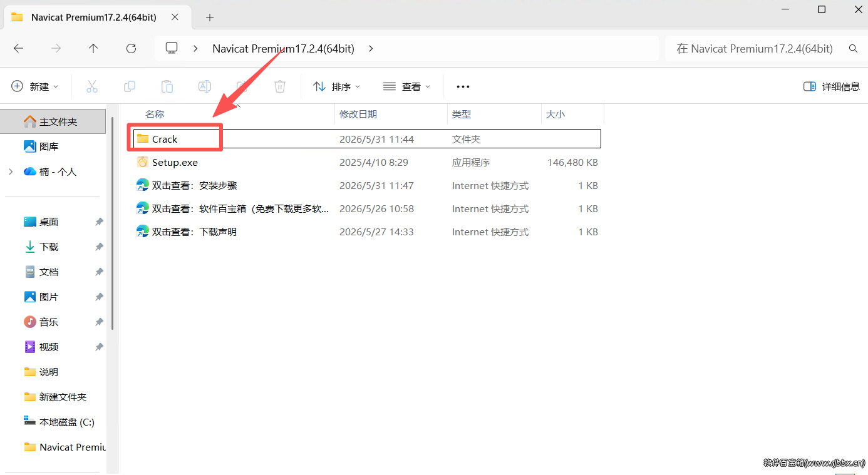Viewport: 868px width, 475px height.
Task: Expand the 楠 - 个人 OneDrive tree node
Action: 11,171
